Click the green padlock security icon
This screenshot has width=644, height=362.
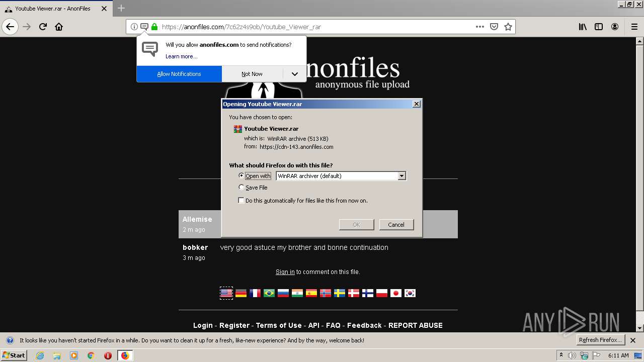[154, 27]
